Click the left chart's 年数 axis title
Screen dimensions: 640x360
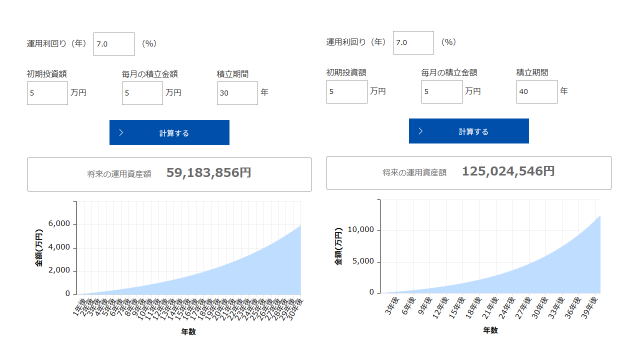click(x=189, y=332)
